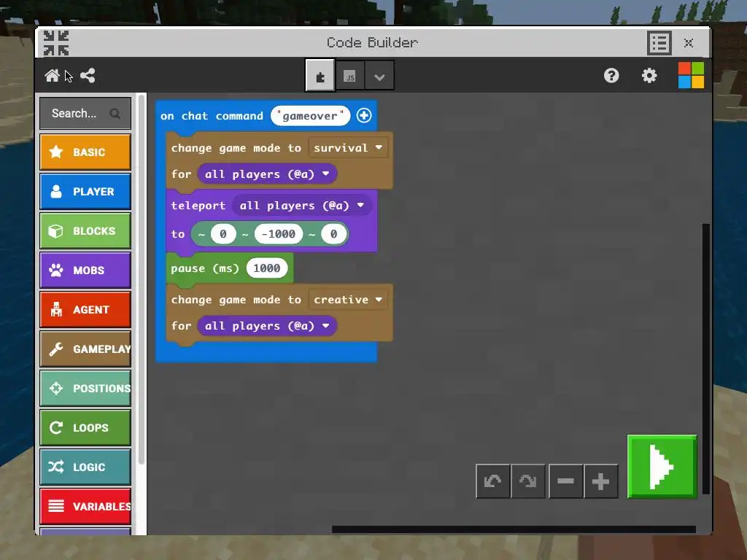Redo the last undone action
Viewport: 747px width, 560px height.
pos(528,481)
